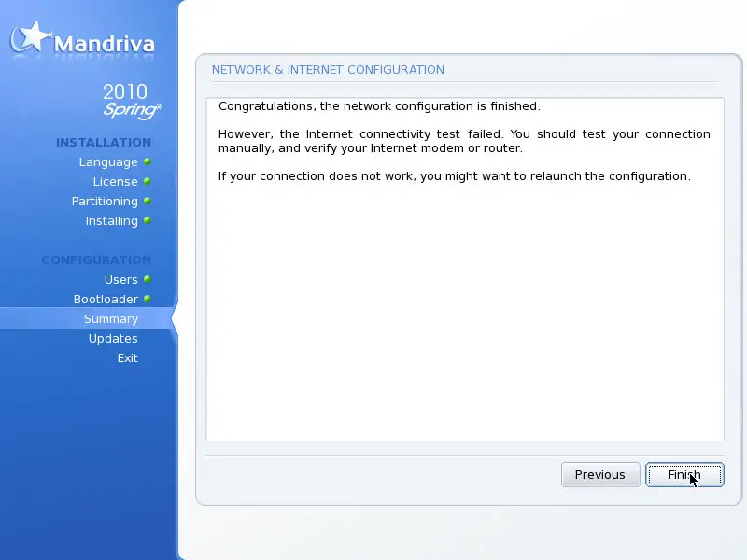Select the Exit step in sidebar
Image resolution: width=747 pixels, height=560 pixels.
(128, 357)
